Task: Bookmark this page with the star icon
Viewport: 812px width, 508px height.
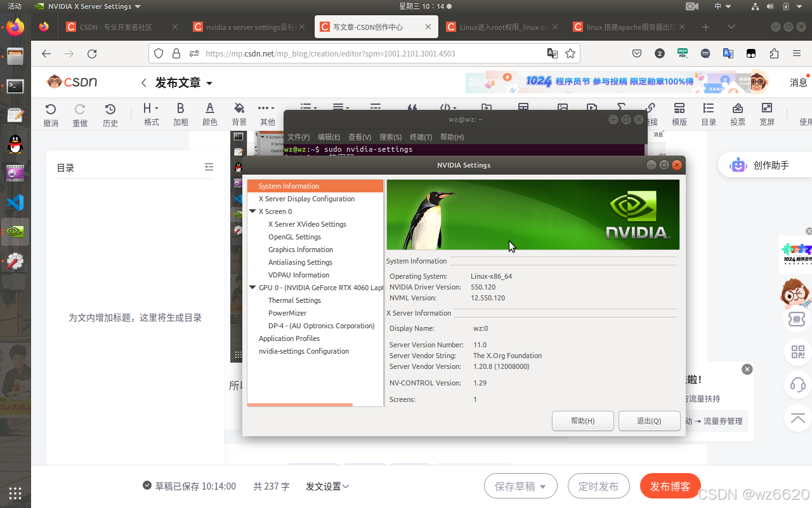Action: tap(570, 54)
